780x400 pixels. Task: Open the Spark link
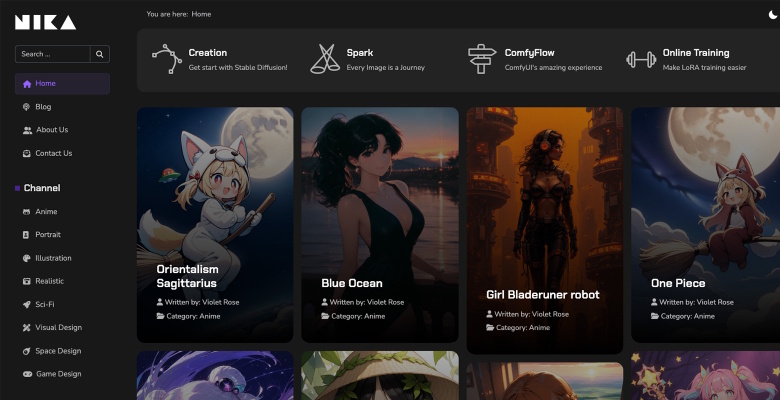(x=360, y=53)
